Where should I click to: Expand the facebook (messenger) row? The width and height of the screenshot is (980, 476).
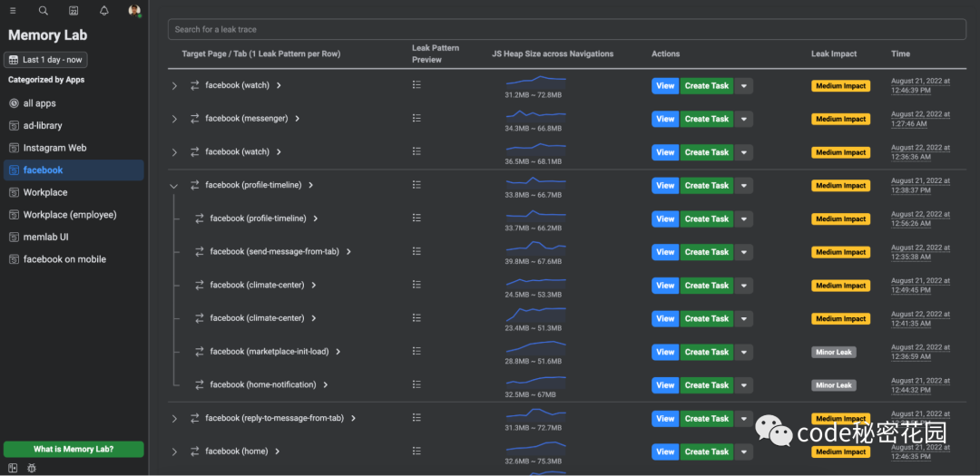point(174,119)
